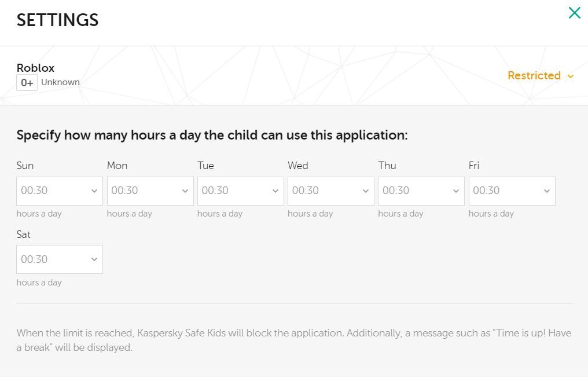Viewport: 588px width, 381px height.
Task: Open the Restricted status dropdown
Action: 534,76
